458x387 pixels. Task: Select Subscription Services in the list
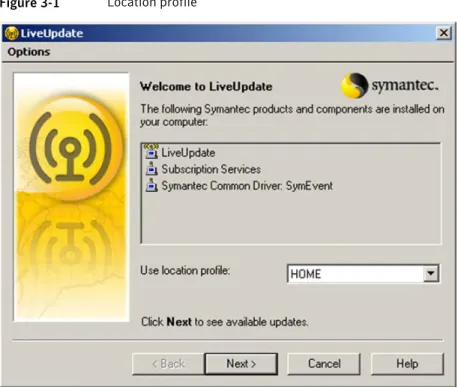coord(211,169)
